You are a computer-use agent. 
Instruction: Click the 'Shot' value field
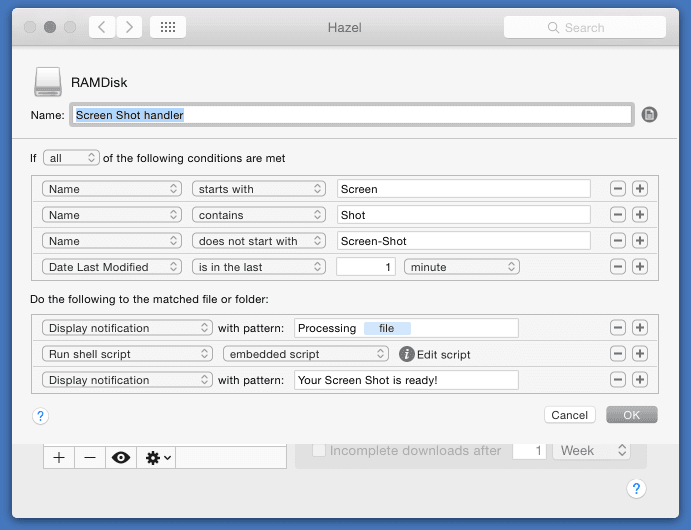click(x=464, y=215)
